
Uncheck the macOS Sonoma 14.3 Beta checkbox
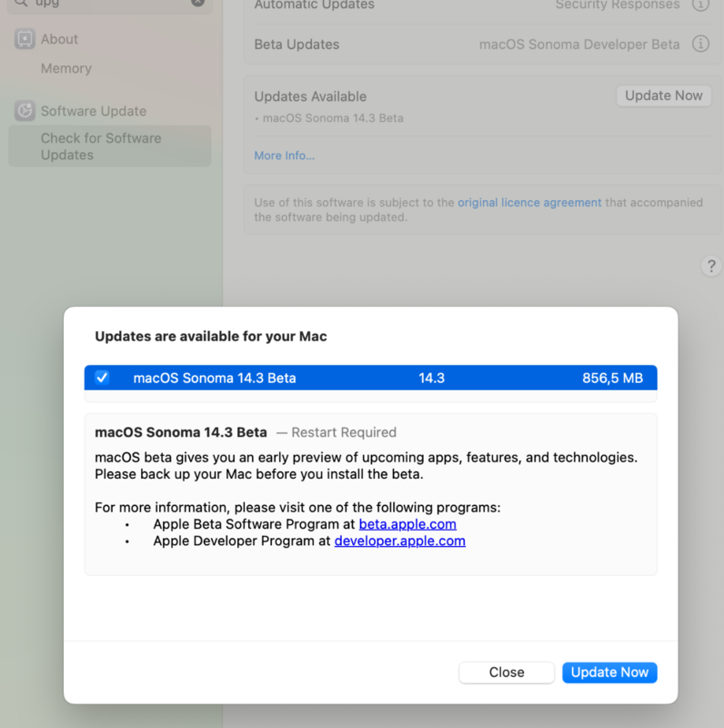(102, 378)
